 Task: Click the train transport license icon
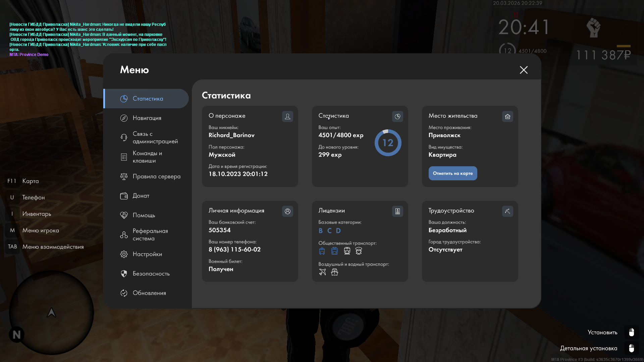347,251
